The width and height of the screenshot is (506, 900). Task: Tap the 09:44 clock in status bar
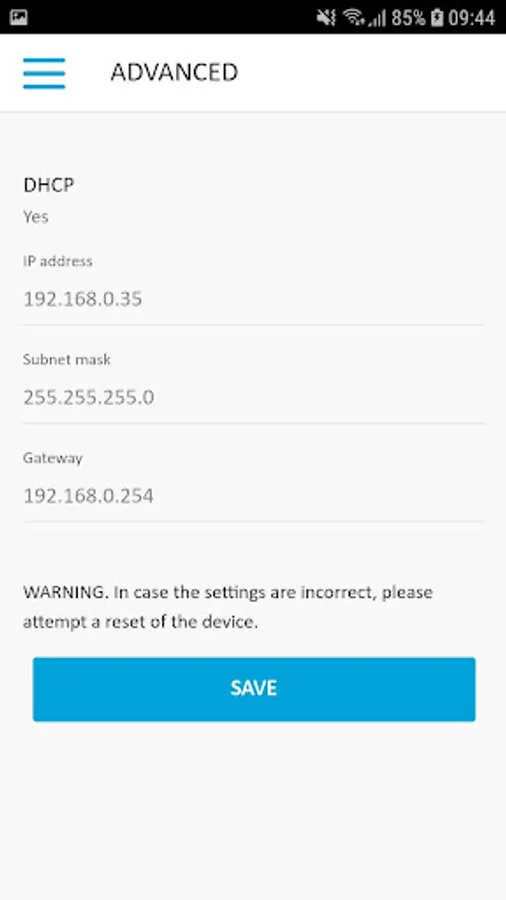click(x=471, y=18)
